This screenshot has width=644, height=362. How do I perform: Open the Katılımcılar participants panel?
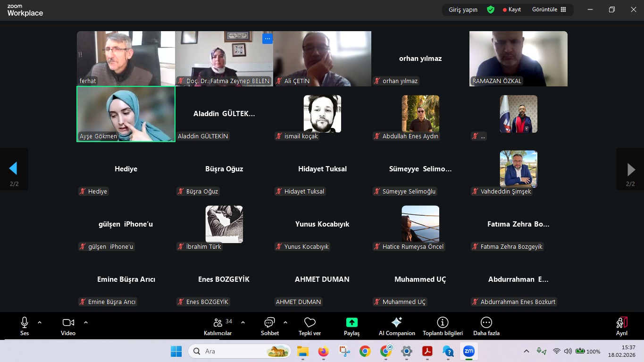[217, 326]
